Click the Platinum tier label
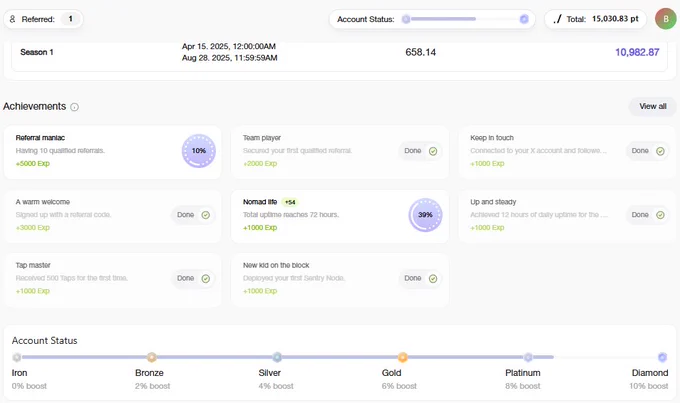680x403 pixels. tap(523, 373)
